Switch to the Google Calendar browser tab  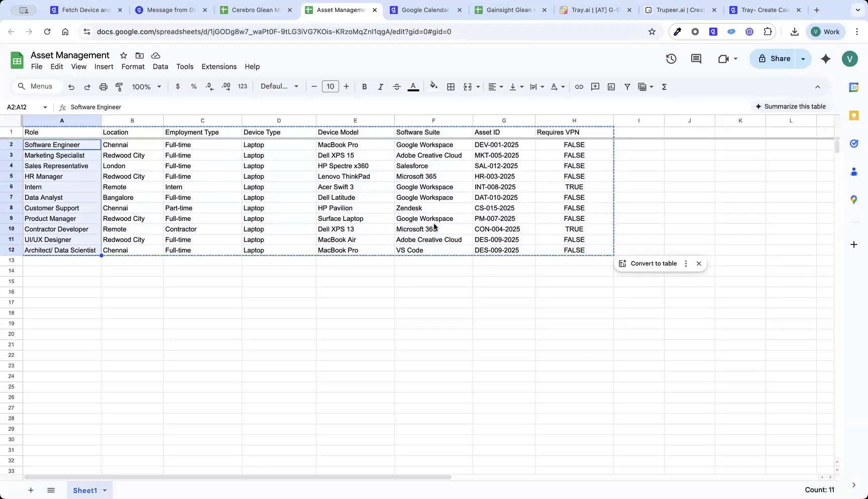click(424, 10)
